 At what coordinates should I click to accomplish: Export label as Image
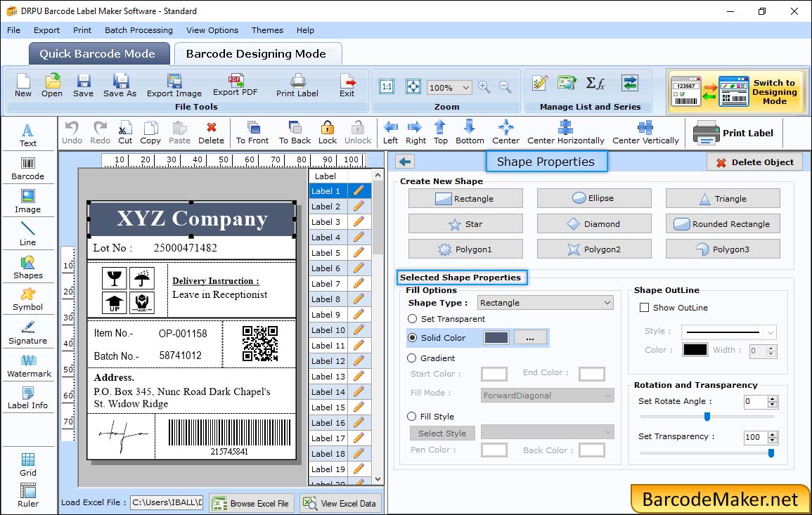[x=174, y=86]
